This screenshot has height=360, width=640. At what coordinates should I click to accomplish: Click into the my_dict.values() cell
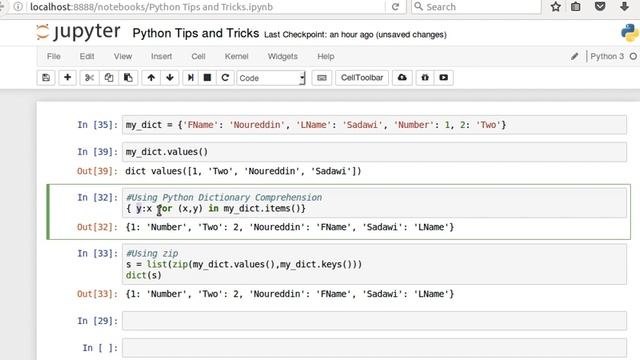pos(374,152)
